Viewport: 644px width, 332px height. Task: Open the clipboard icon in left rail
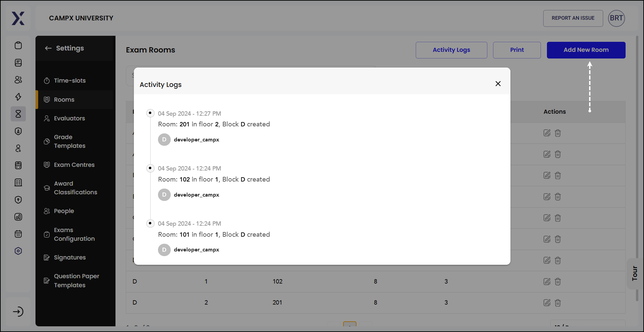click(x=18, y=45)
